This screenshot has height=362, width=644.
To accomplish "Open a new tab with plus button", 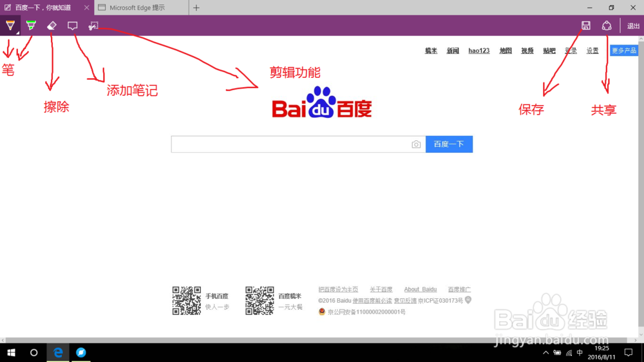I will click(196, 7).
